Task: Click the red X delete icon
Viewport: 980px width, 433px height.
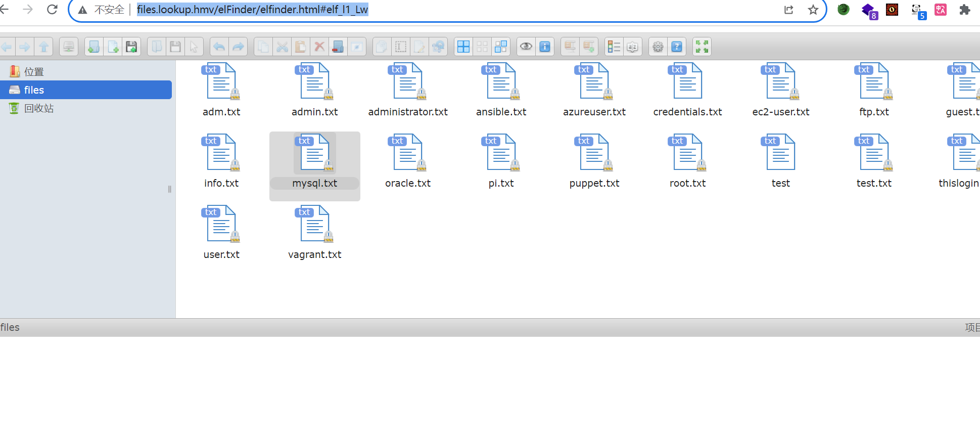Action: (319, 47)
